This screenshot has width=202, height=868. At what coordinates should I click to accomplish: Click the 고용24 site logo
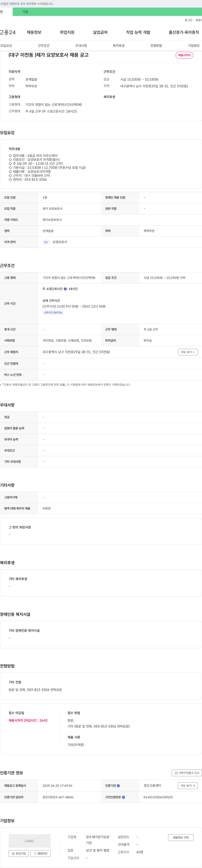[x=8, y=32]
